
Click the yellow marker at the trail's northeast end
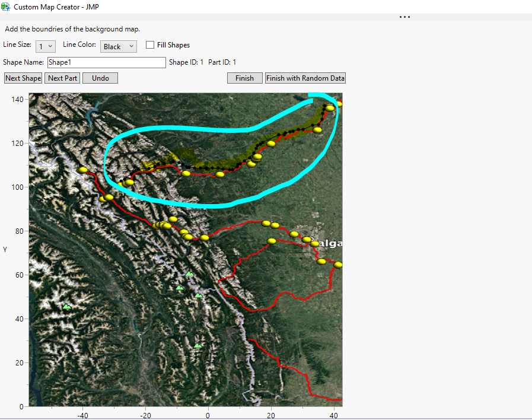pyautogui.click(x=330, y=107)
